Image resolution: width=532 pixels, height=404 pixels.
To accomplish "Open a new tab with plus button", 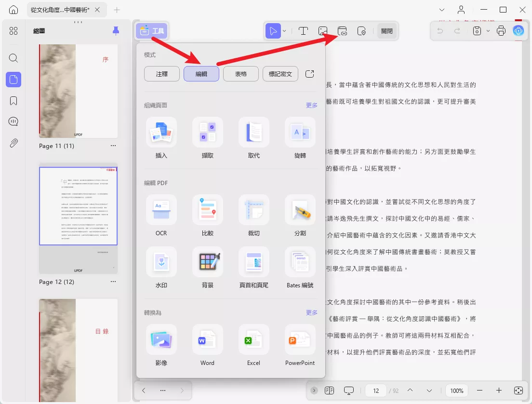I will click(x=117, y=10).
